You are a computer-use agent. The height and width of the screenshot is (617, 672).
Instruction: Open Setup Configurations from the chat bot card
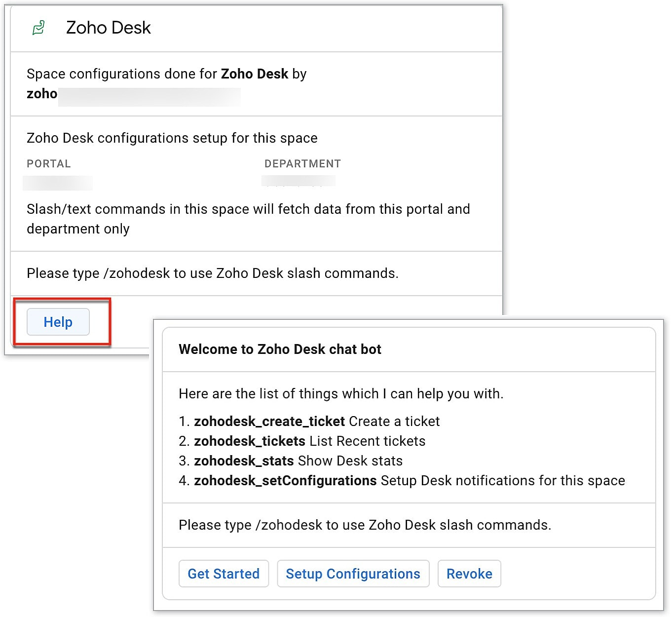point(353,574)
